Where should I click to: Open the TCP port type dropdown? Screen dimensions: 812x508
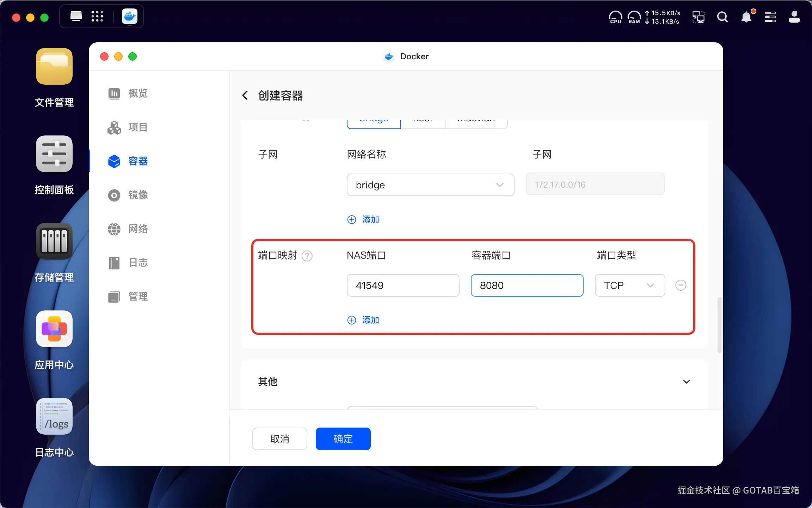click(x=629, y=285)
